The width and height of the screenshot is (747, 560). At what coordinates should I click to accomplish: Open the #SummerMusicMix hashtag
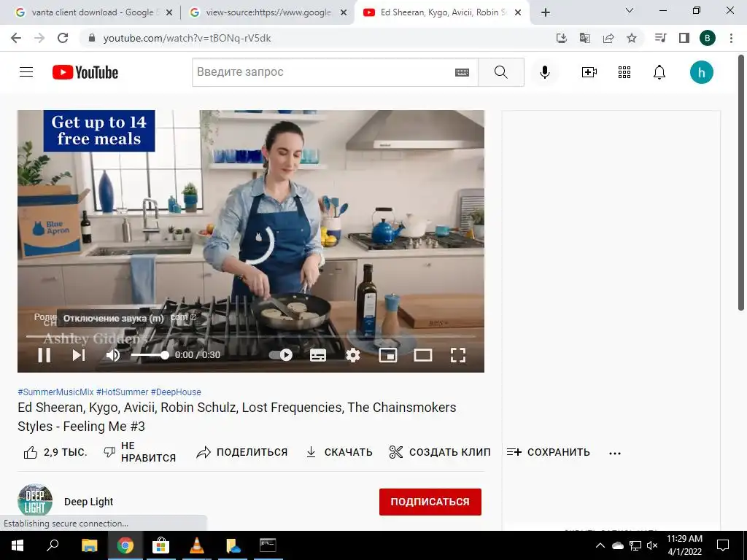(55, 392)
